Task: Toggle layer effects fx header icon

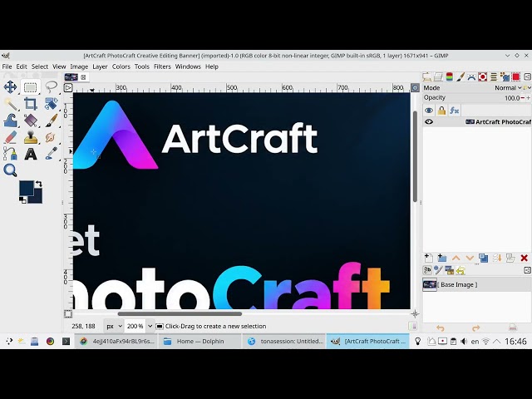Action: coord(455,111)
